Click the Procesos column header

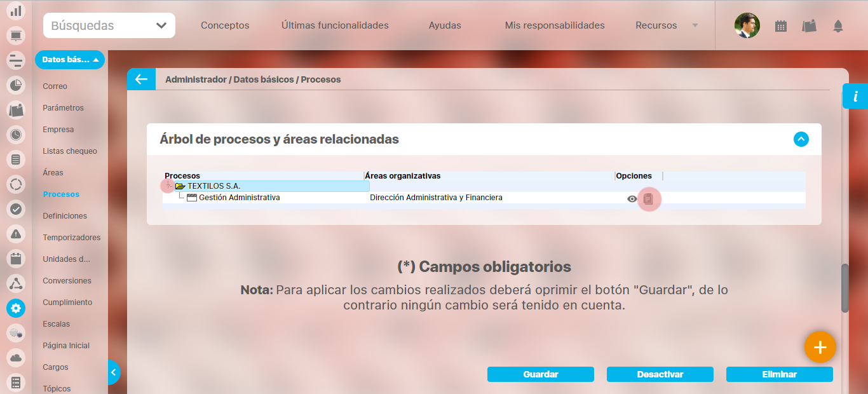(182, 176)
